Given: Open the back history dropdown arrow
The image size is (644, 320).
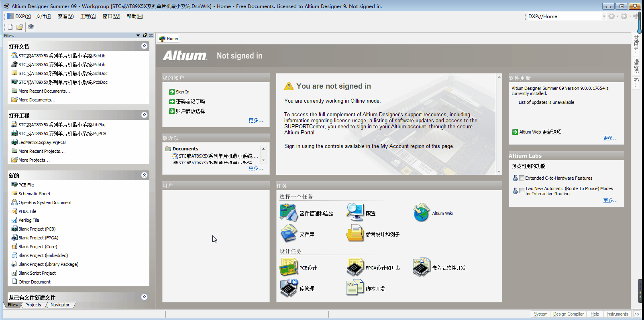Looking at the screenshot, I should click(x=618, y=16).
